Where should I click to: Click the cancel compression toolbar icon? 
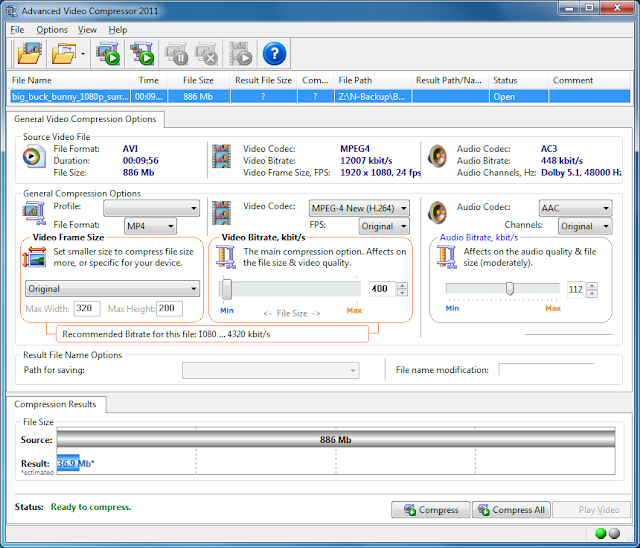pos(206,53)
